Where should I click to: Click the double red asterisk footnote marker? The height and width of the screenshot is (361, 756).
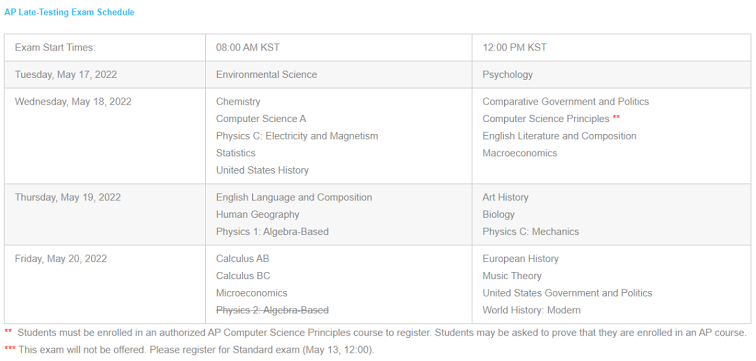8,332
